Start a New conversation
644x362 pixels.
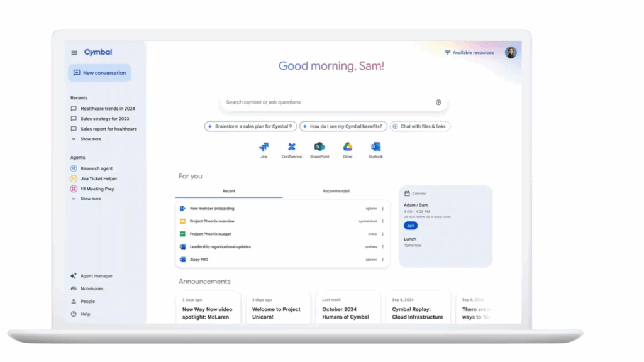point(99,73)
